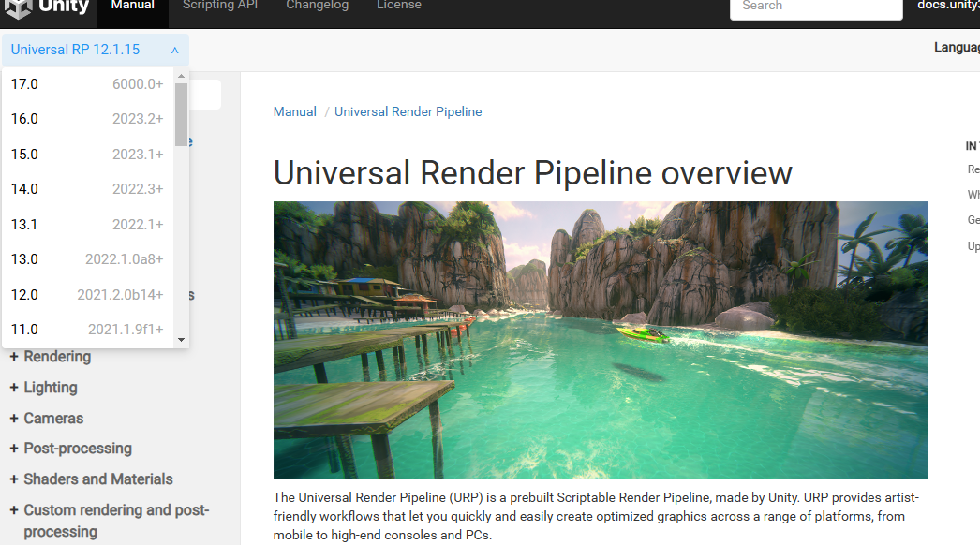Pick version 13.0 for Unity 2022.1.0a8+
This screenshot has width=980, height=545.
(x=87, y=259)
